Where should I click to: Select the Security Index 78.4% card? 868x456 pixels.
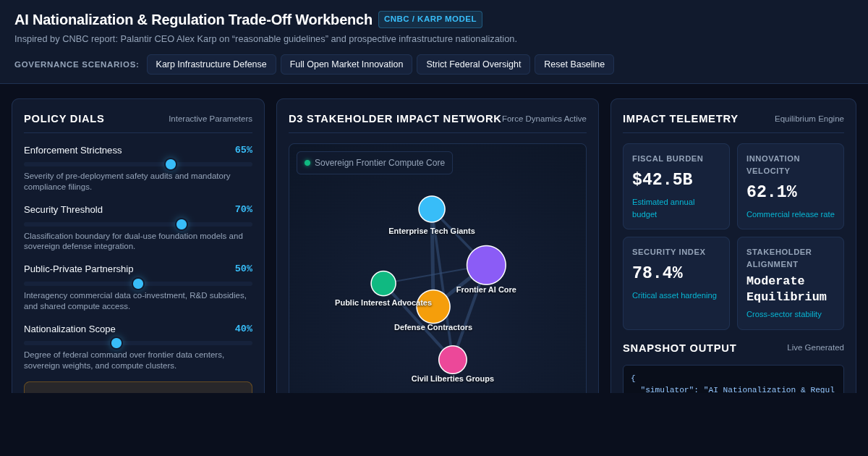[676, 283]
